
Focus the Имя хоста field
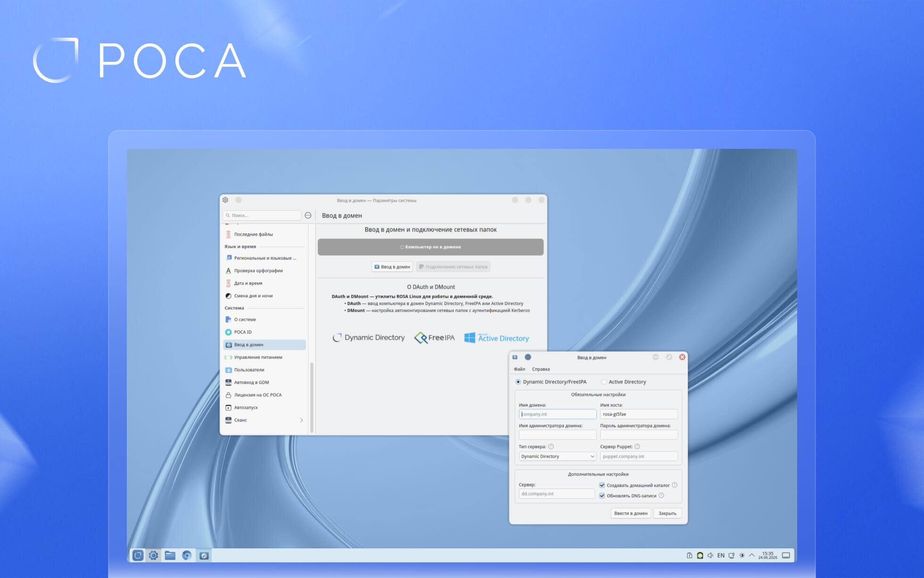pos(639,414)
